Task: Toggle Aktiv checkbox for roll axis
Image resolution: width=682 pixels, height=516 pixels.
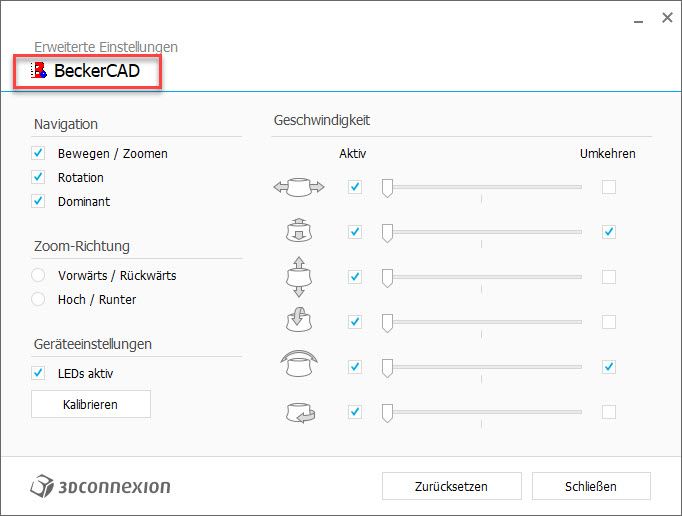Action: 355,367
